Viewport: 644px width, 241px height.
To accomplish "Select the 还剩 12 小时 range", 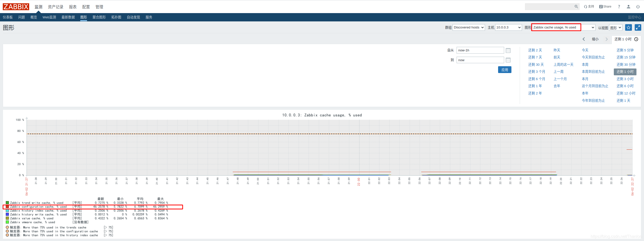I will click(626, 93).
